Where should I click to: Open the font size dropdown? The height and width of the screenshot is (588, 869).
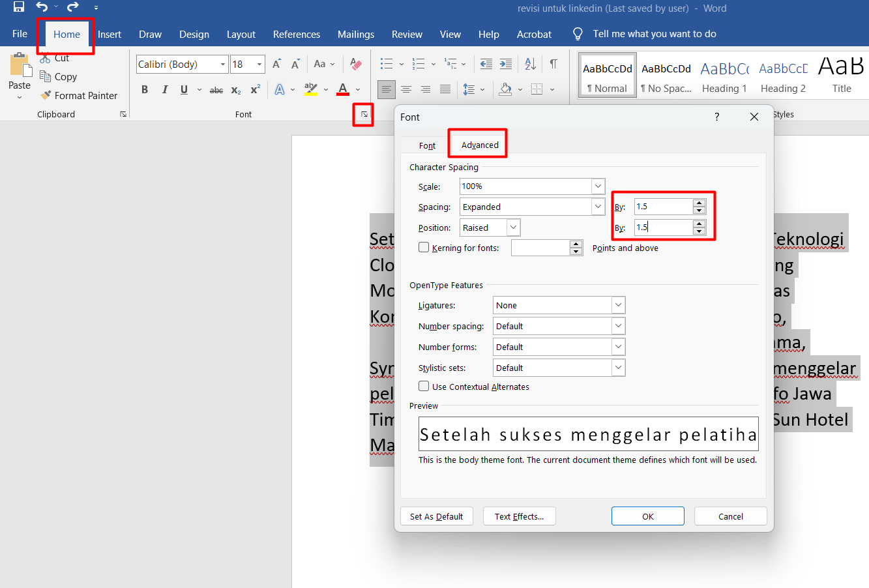pos(259,64)
